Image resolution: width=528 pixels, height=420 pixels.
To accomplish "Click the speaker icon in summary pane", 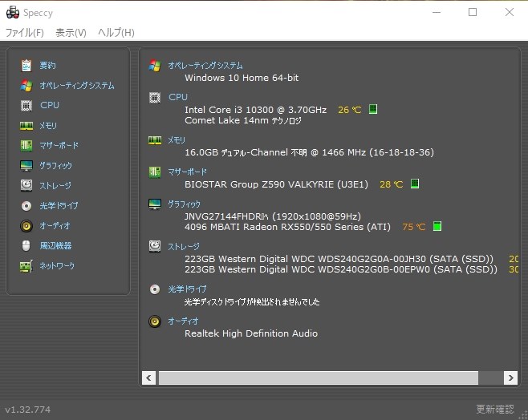I will (x=155, y=321).
